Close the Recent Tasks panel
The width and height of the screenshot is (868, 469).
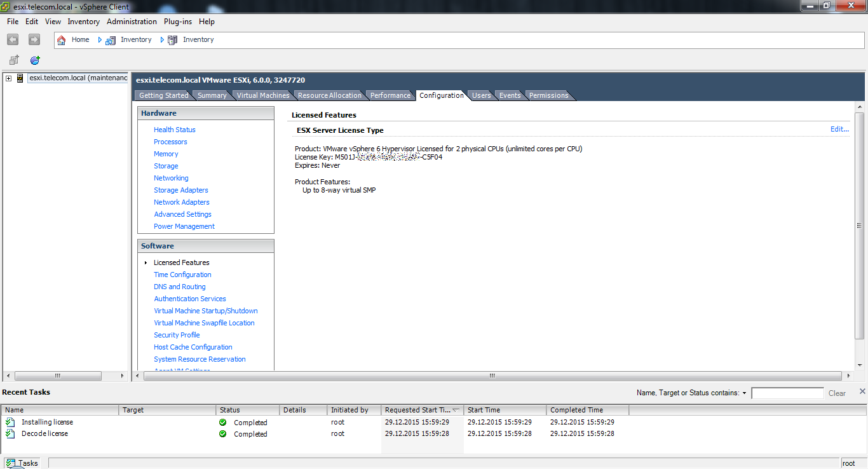862,391
